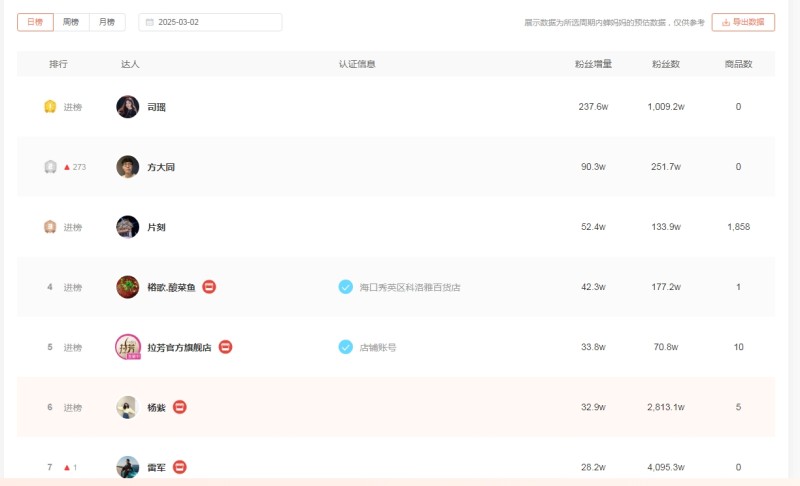Image resolution: width=800 pixels, height=486 pixels.
Task: Open the 司摇 creator name link
Action: 157,107
